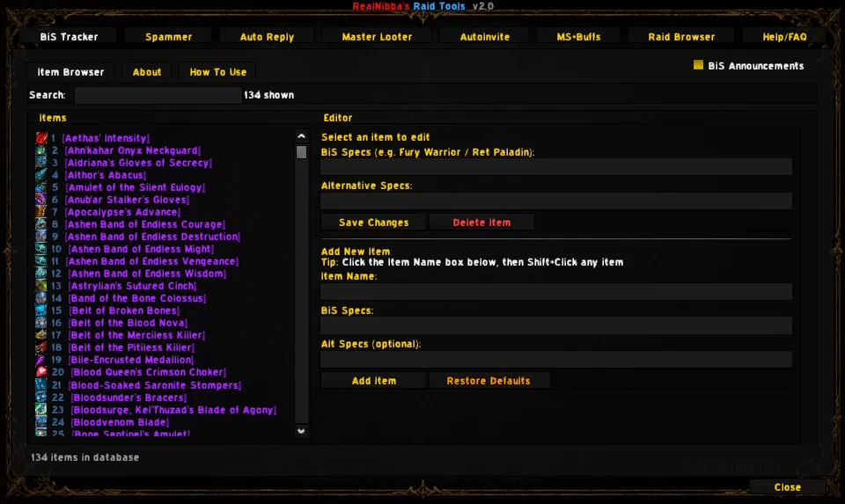The width and height of the screenshot is (845, 504).
Task: Select [Apocalypse's Advance] in the list
Action: (x=123, y=212)
